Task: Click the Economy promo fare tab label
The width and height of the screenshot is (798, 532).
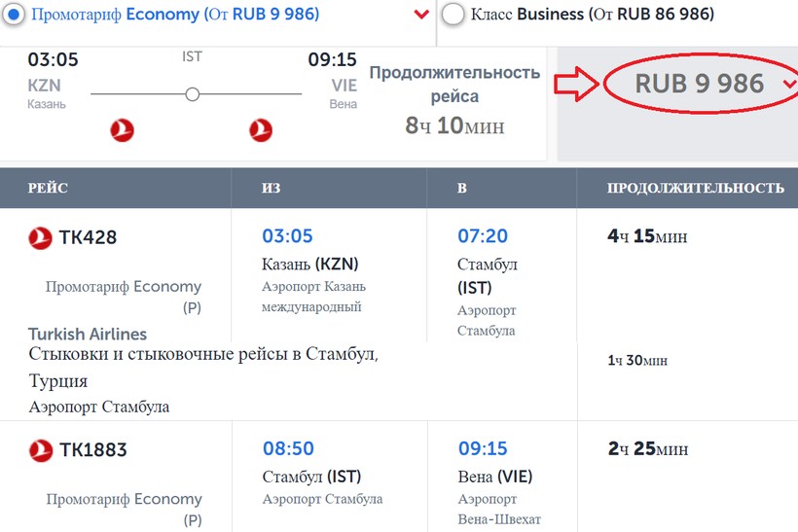Action: [175, 16]
